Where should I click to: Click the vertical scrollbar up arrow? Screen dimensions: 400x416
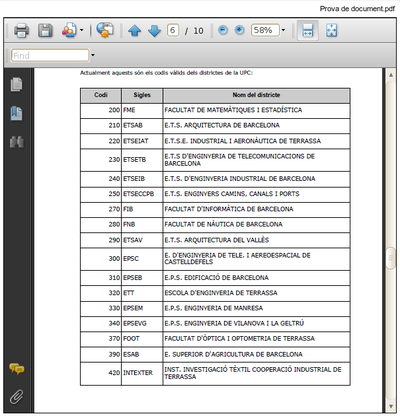[x=391, y=75]
